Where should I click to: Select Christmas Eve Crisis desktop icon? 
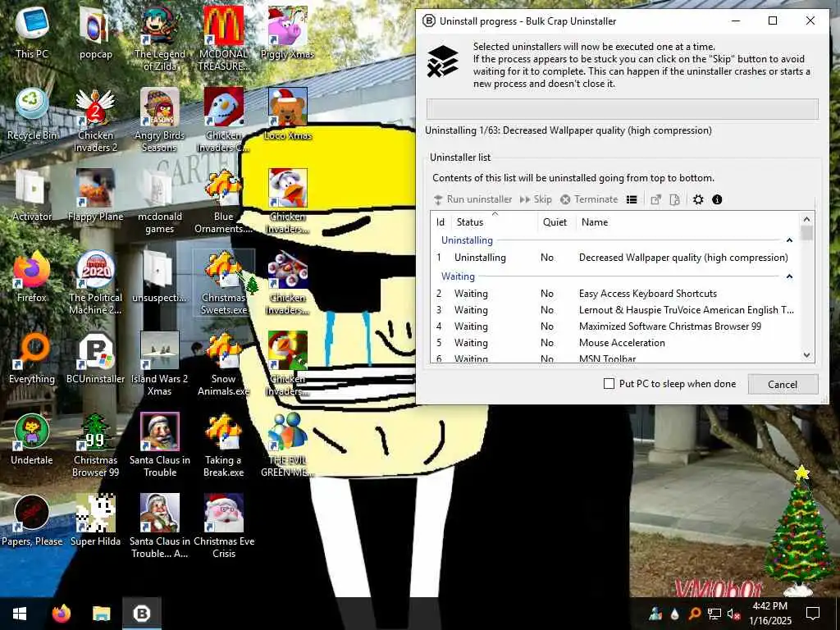[x=223, y=526]
